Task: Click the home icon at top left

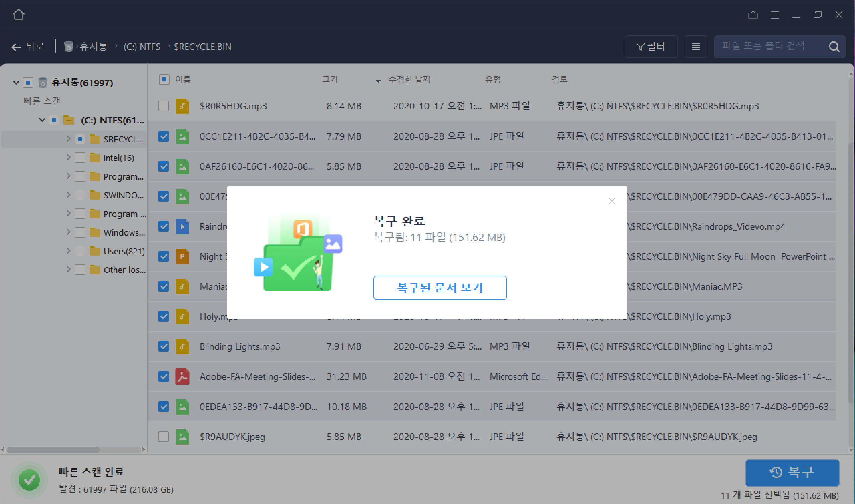Action: coord(18,15)
